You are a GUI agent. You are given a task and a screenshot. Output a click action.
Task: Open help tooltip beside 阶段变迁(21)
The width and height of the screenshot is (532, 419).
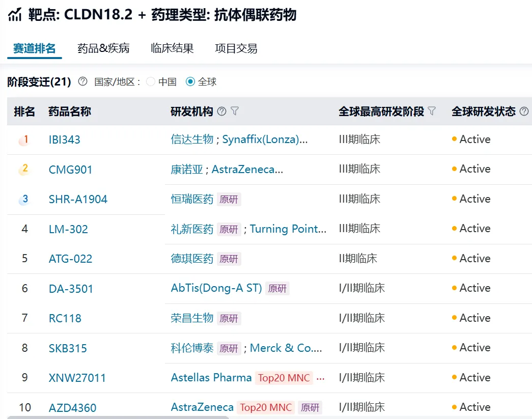[x=82, y=81]
